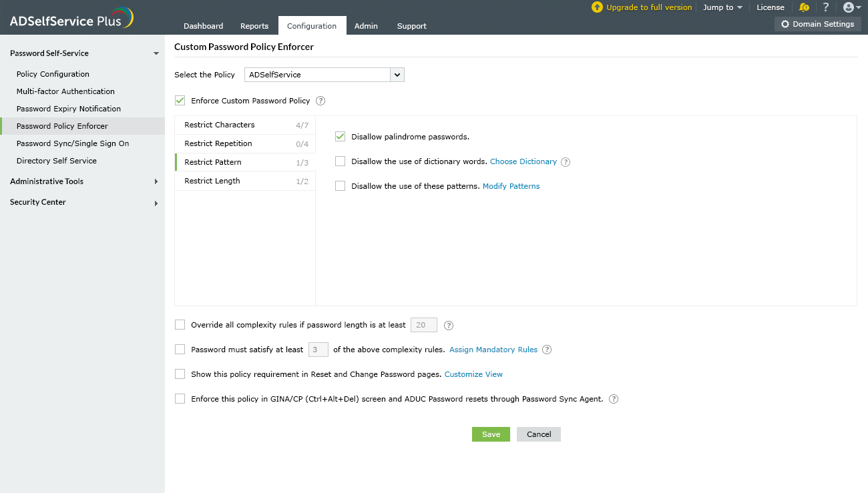Collapse the Password Self-Service section
This screenshot has width=868, height=493.
156,53
